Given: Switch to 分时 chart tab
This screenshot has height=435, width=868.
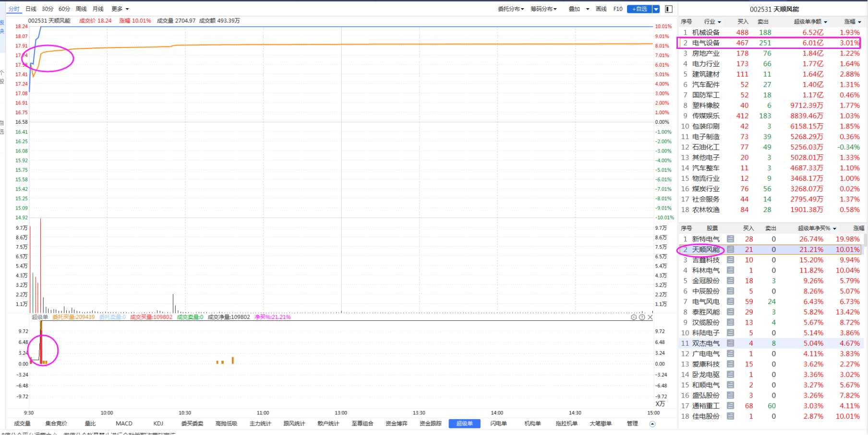Looking at the screenshot, I should pyautogui.click(x=14, y=9).
